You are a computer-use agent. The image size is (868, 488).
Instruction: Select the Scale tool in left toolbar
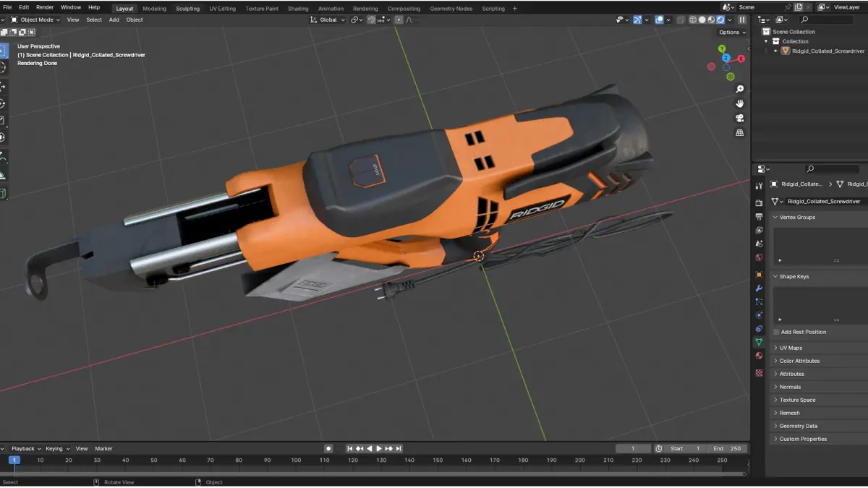pos(2,120)
